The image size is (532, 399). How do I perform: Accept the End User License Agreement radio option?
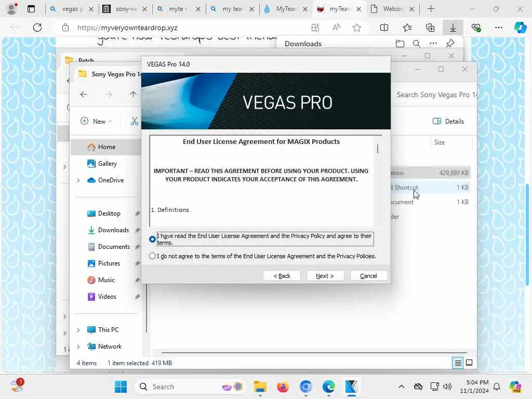pos(152,239)
